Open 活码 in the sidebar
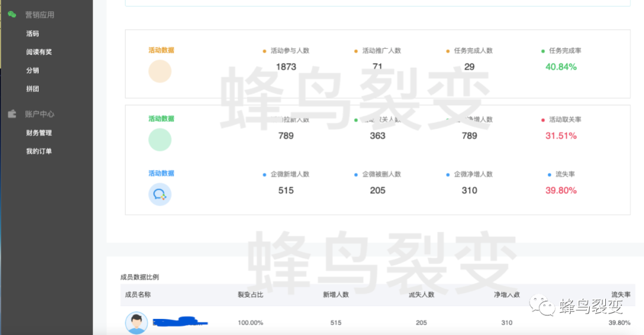 coord(32,33)
